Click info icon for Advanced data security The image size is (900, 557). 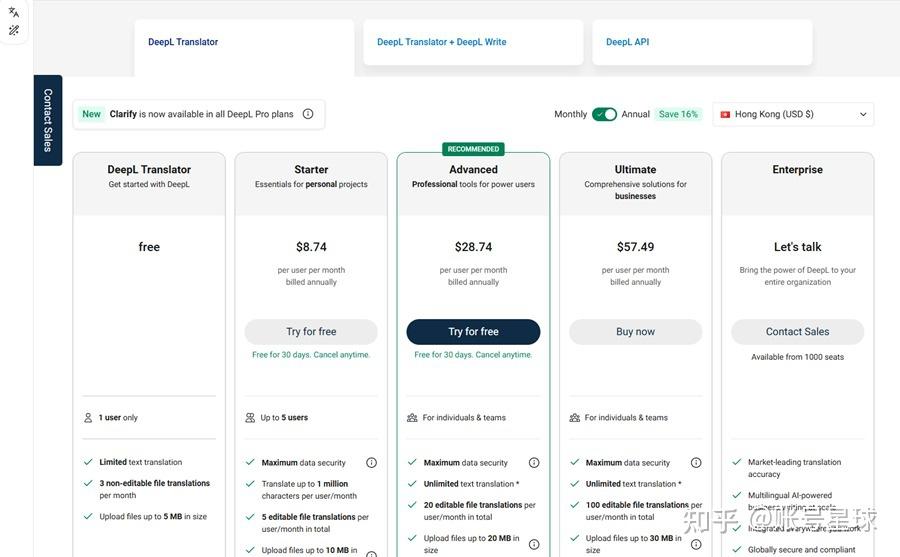point(534,463)
